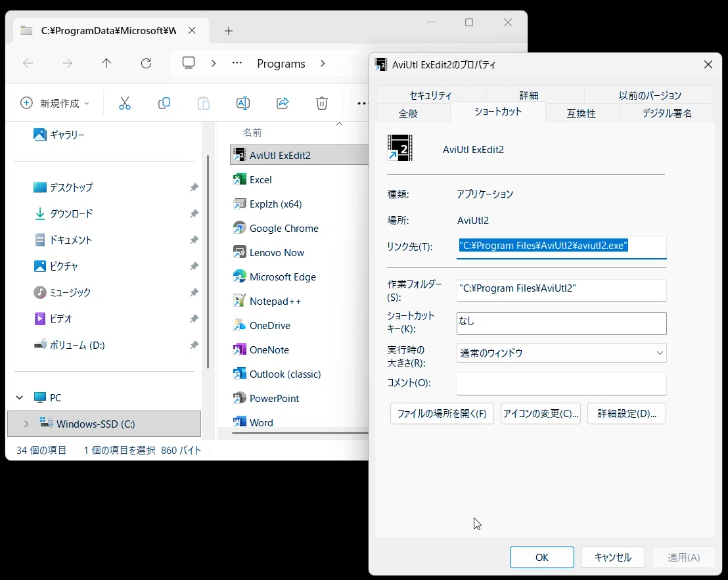Click the Back arrow in Explorer
The height and width of the screenshot is (580, 728).
click(x=28, y=63)
